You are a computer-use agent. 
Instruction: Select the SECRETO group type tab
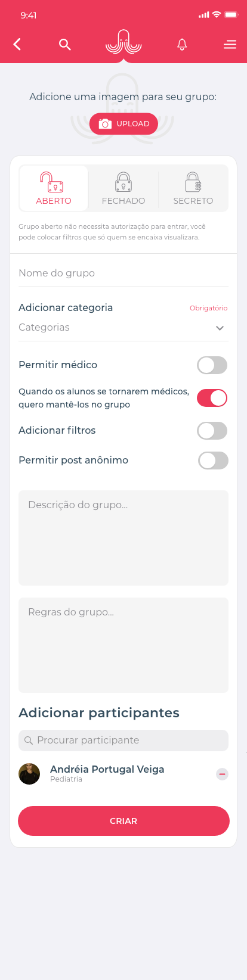point(193,188)
